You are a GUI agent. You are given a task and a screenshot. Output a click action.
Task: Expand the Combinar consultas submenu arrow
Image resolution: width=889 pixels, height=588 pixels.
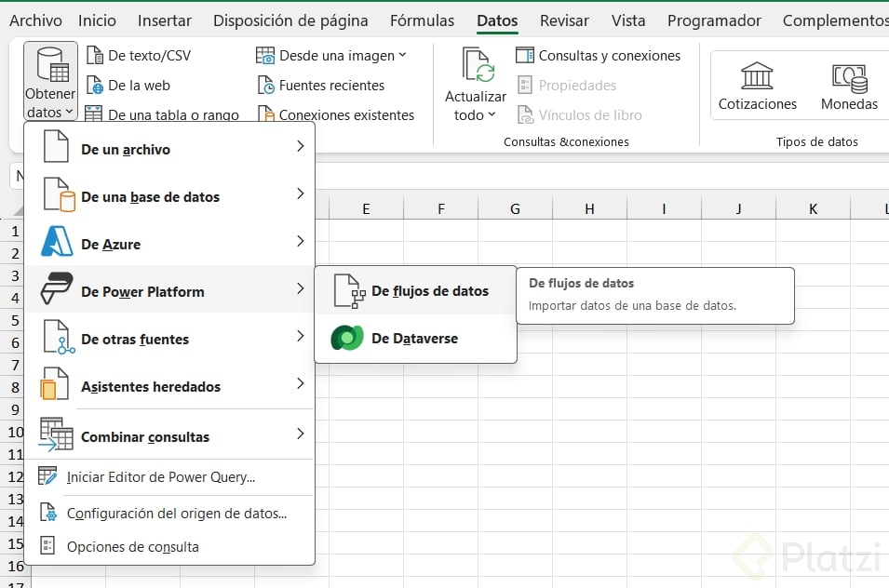300,434
